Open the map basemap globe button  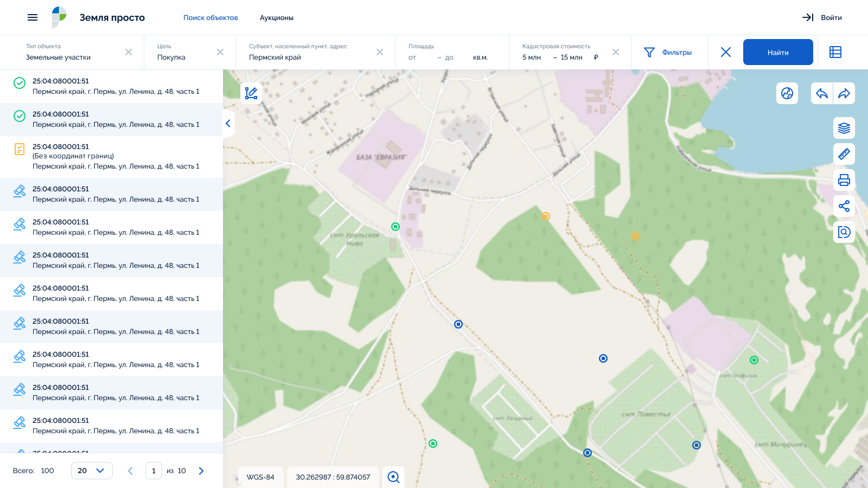click(787, 93)
